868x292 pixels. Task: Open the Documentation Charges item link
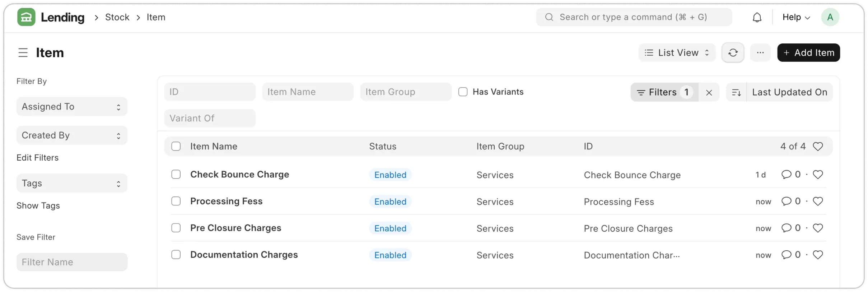tap(244, 255)
